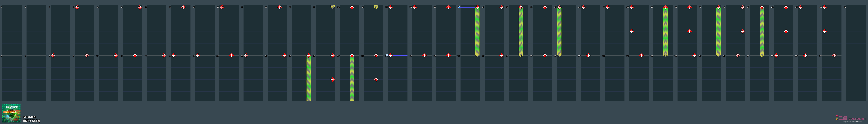Click the right arrow at measure 10

pos(116,55)
